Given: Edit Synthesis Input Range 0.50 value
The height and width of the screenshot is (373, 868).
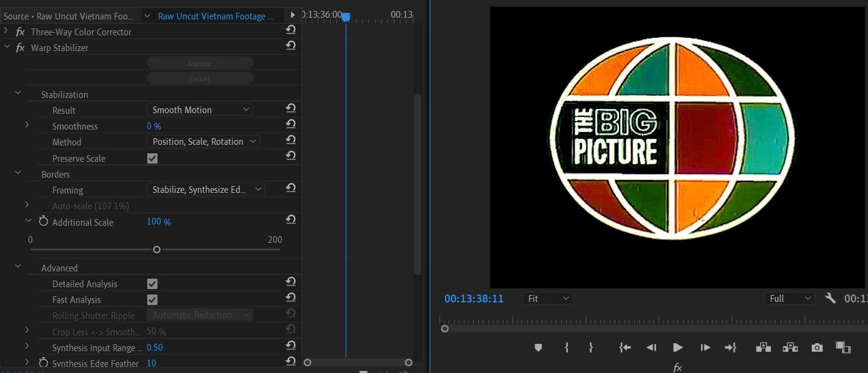Looking at the screenshot, I should pos(155,347).
